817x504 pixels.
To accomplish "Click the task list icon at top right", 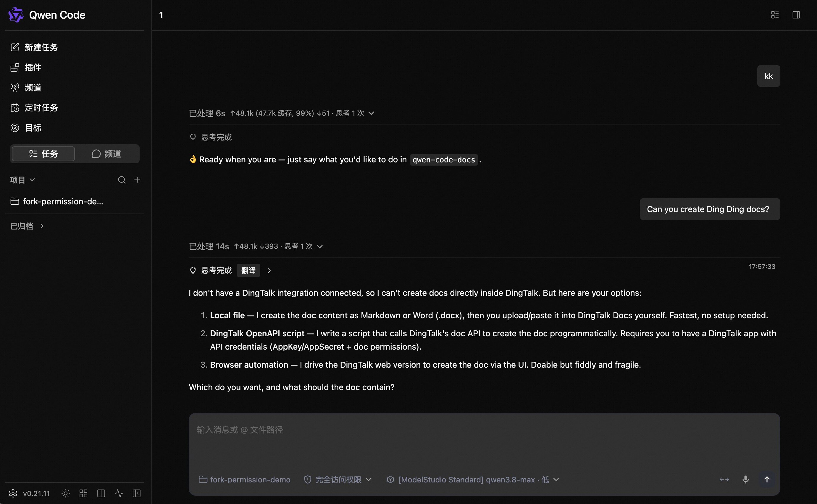I will coord(775,15).
